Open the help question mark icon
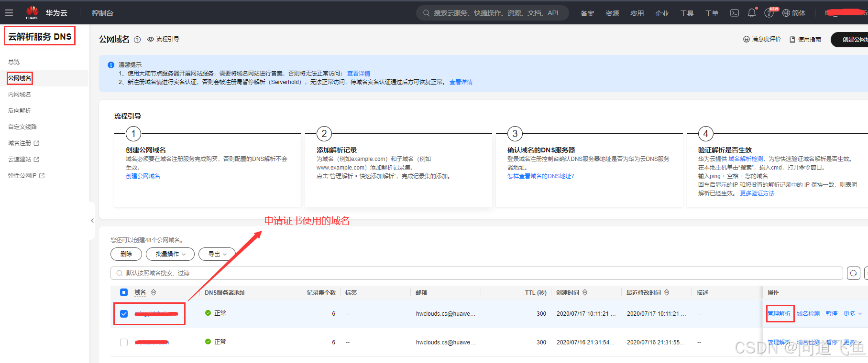Viewport: 868px width, 363px height. [769, 13]
